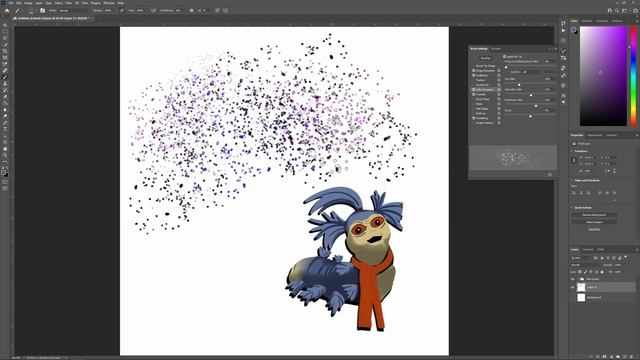Click the Opacity field in the options bar
The height and width of the screenshot is (360, 640).
tap(109, 11)
